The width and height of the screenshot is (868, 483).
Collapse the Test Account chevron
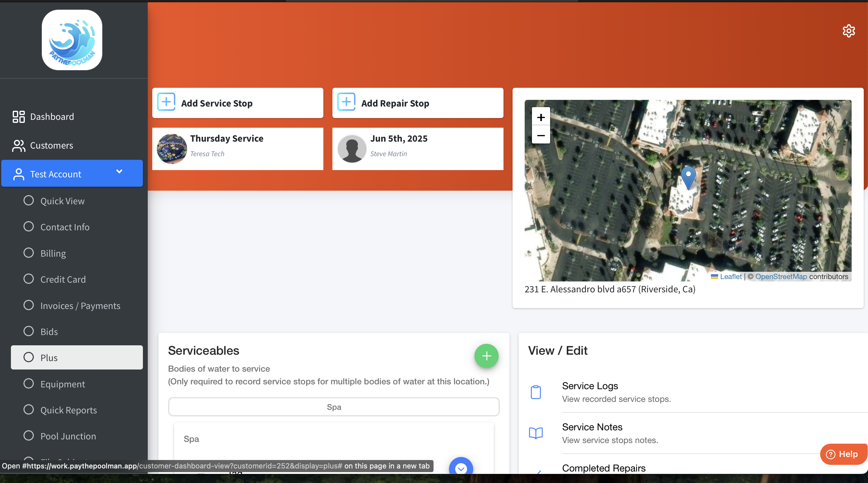tap(119, 172)
